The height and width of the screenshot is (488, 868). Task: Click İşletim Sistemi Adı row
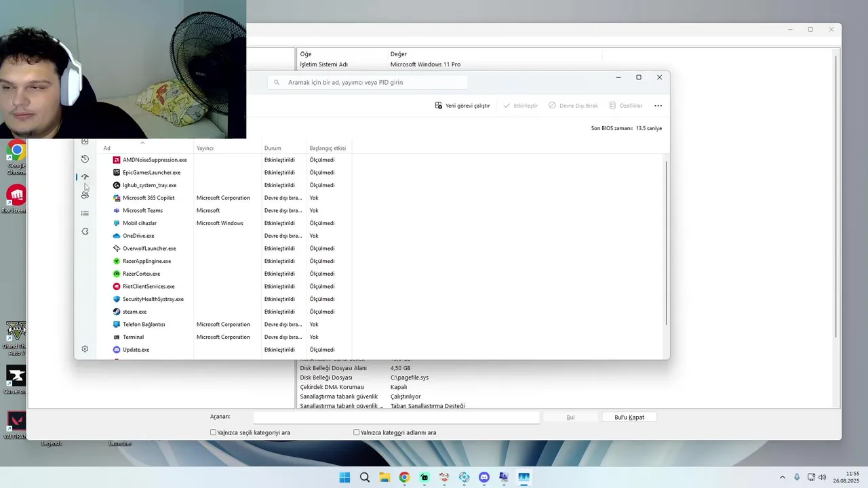(567, 64)
